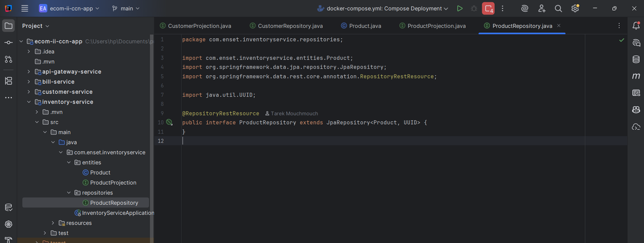Screen dimensions: 644x243
Task: Expand the resources folder
Action: (x=53, y=223)
